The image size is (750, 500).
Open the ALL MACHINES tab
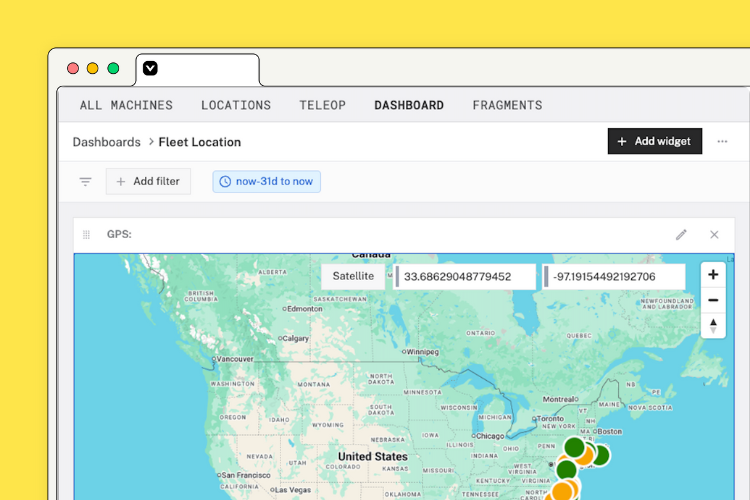(x=126, y=105)
